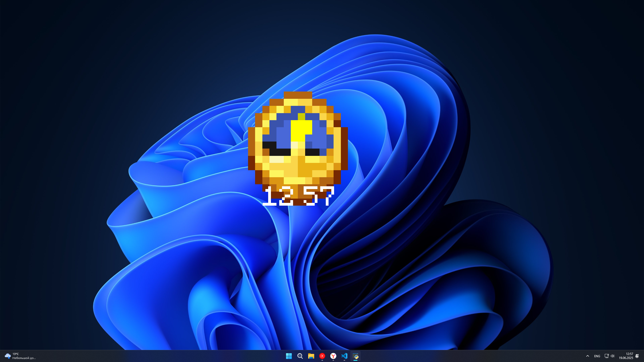Launch File Explorer from the taskbar
This screenshot has width=644, height=362.
click(311, 356)
